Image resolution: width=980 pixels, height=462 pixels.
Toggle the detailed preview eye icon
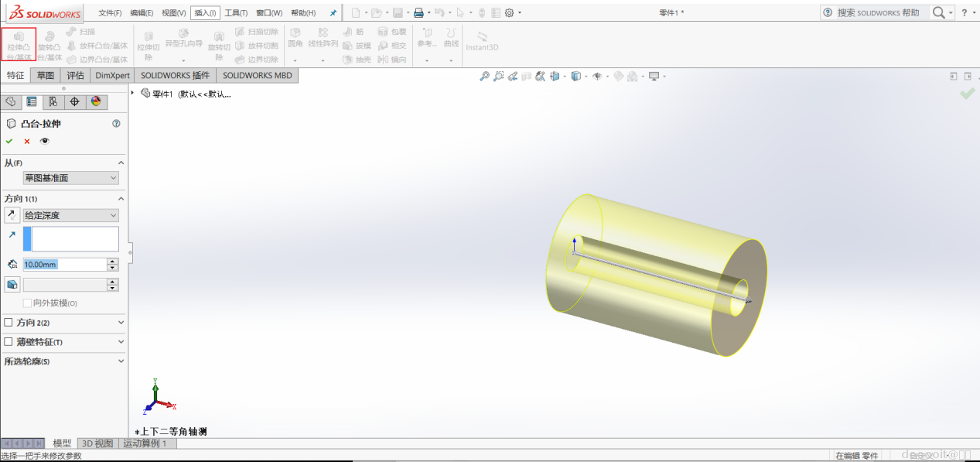point(45,141)
